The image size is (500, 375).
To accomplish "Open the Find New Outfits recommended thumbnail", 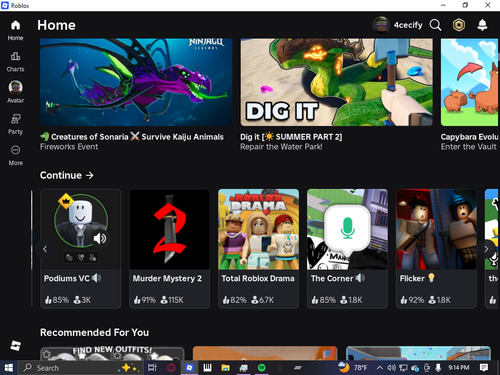I will [x=112, y=353].
